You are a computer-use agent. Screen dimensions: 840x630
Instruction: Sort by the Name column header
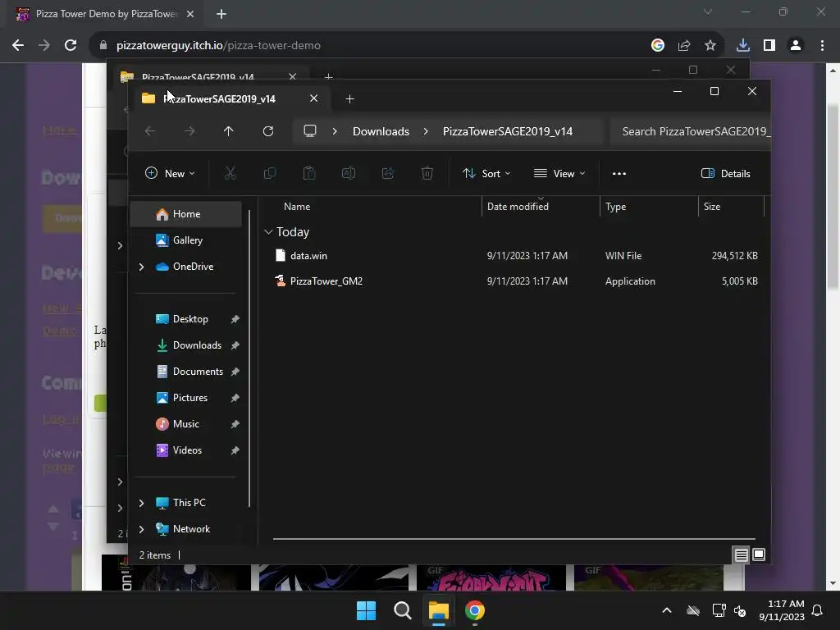(297, 207)
